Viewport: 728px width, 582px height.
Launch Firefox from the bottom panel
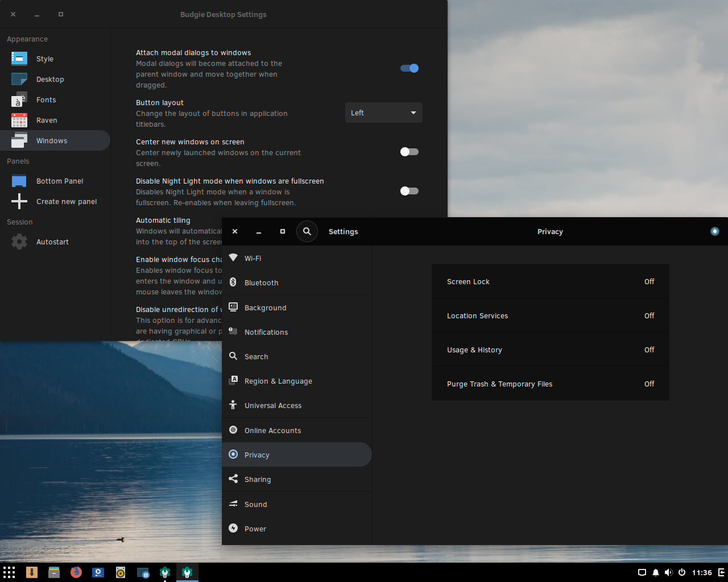[x=76, y=572]
